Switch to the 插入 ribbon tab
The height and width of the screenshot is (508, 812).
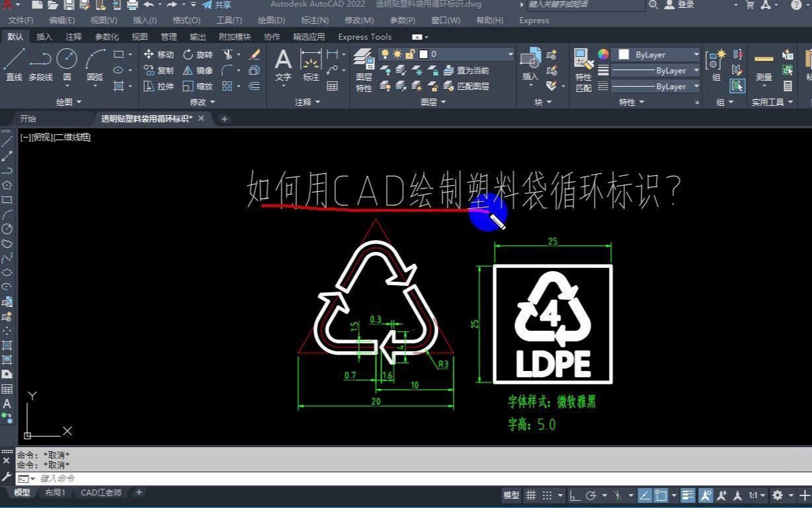(x=43, y=36)
